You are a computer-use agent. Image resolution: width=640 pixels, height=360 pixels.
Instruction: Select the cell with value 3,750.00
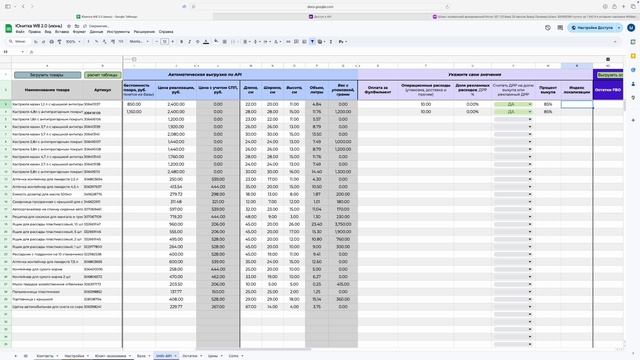pyautogui.click(x=343, y=224)
